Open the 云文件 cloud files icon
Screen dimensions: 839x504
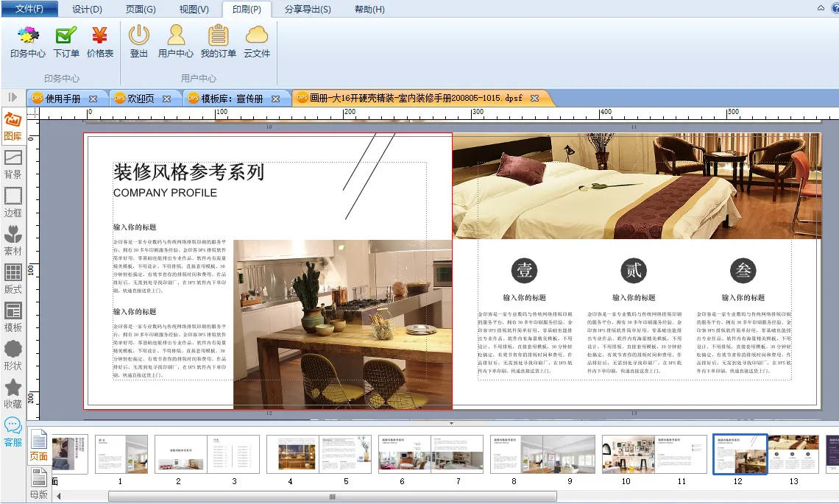tap(257, 41)
